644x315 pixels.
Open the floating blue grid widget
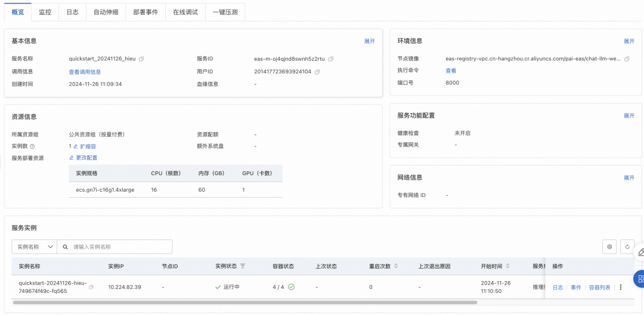point(640,279)
